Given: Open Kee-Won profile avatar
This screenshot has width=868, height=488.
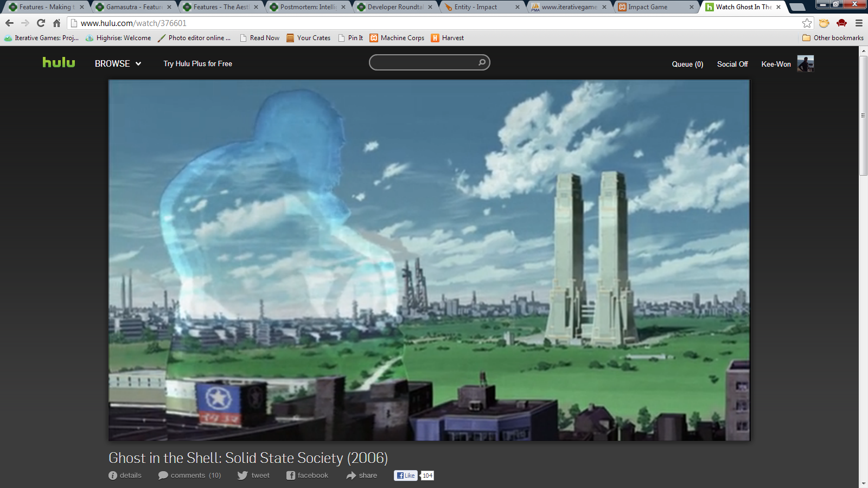Looking at the screenshot, I should (x=806, y=63).
